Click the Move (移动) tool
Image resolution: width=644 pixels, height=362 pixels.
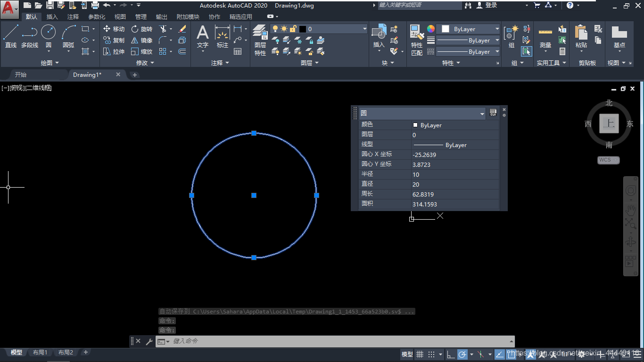click(114, 29)
